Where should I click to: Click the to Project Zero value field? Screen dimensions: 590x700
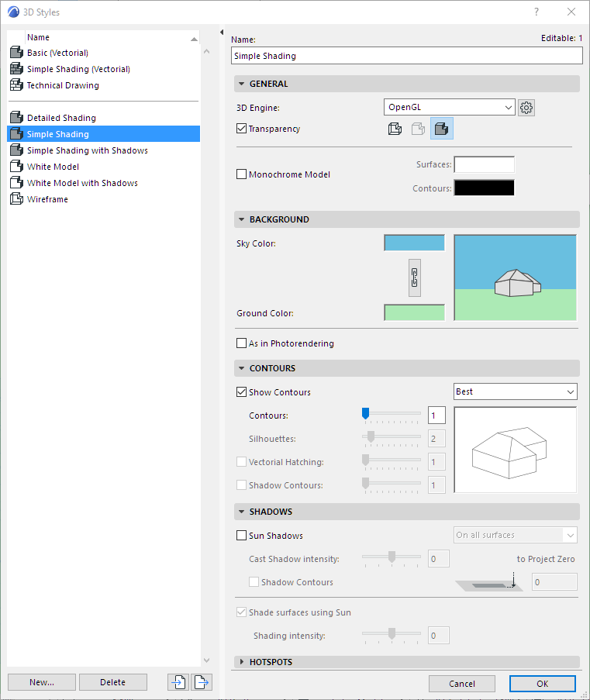tap(554, 582)
